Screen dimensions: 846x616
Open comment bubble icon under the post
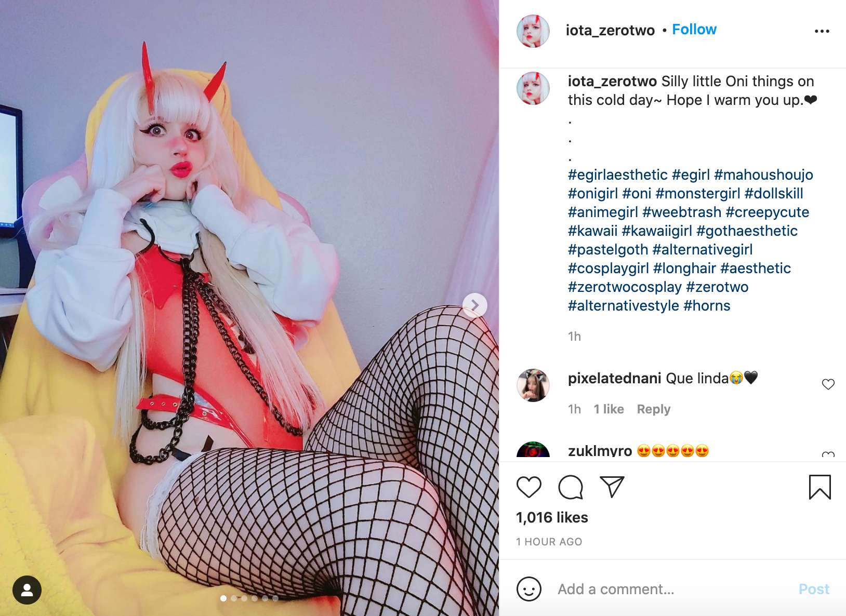point(571,487)
